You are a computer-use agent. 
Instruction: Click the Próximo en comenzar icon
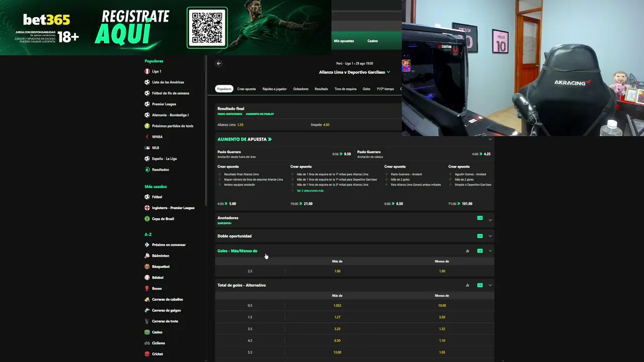[147, 245]
